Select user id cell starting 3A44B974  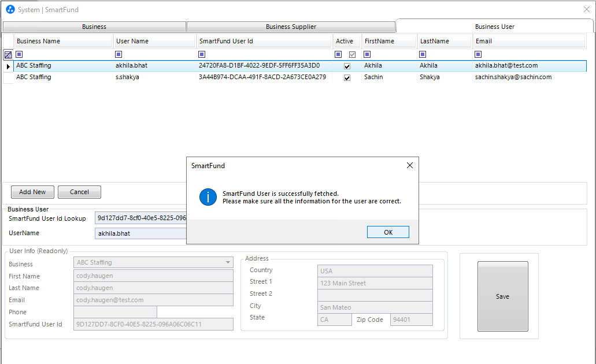click(265, 77)
